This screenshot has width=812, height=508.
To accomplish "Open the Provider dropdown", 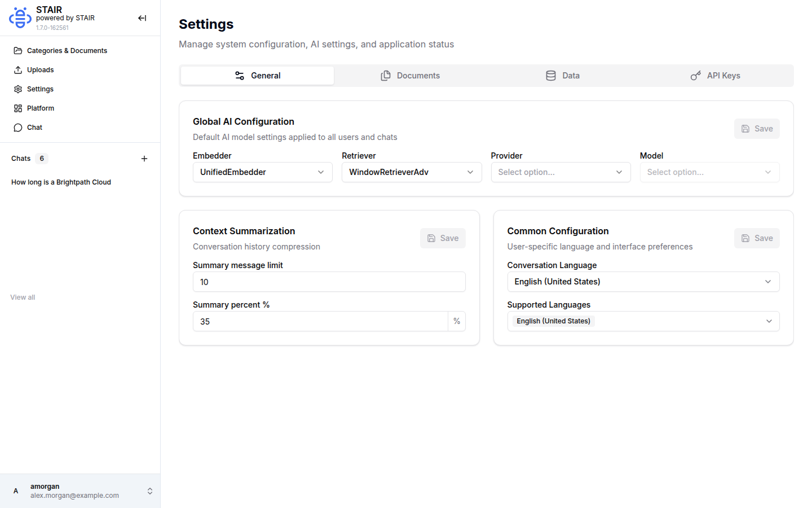I will coord(561,172).
